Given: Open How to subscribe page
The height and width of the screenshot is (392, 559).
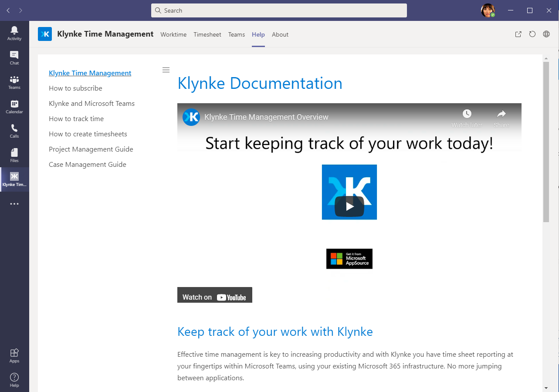Looking at the screenshot, I should click(x=75, y=88).
